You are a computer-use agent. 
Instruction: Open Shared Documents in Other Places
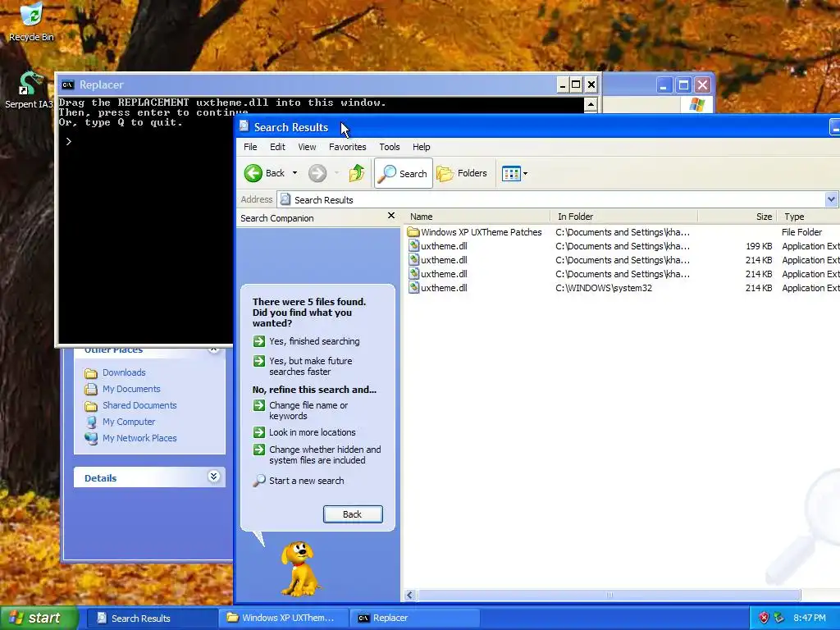[x=139, y=405]
